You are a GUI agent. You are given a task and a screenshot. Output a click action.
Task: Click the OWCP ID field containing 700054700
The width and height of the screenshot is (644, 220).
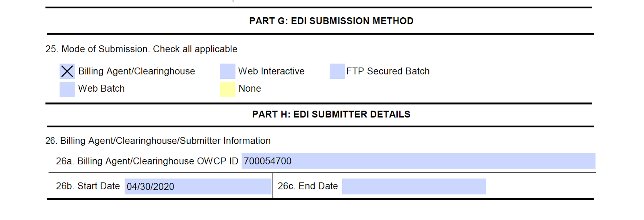pos(418,161)
